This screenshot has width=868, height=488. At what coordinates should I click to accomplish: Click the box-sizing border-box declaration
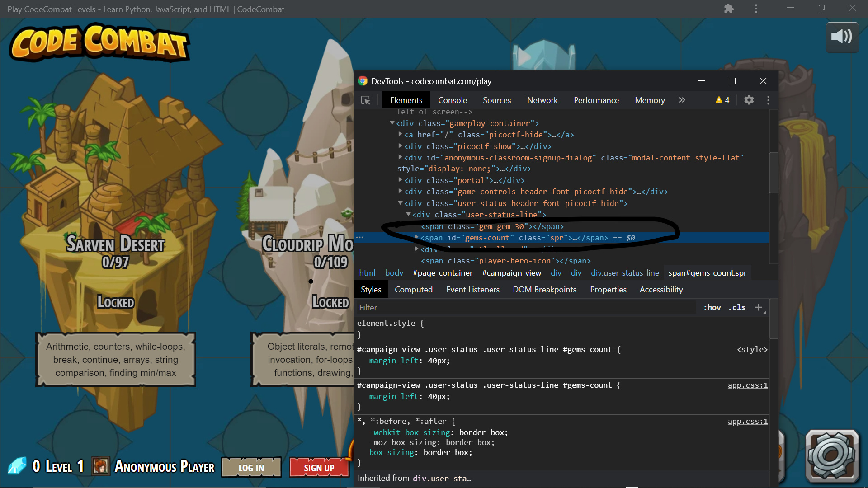420,453
